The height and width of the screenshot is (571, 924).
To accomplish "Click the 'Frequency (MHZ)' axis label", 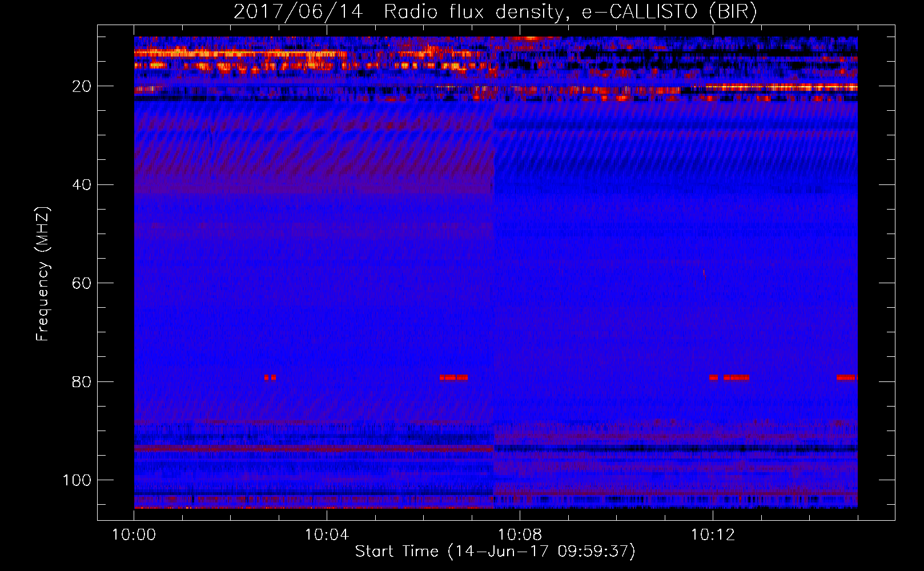I will (43, 274).
